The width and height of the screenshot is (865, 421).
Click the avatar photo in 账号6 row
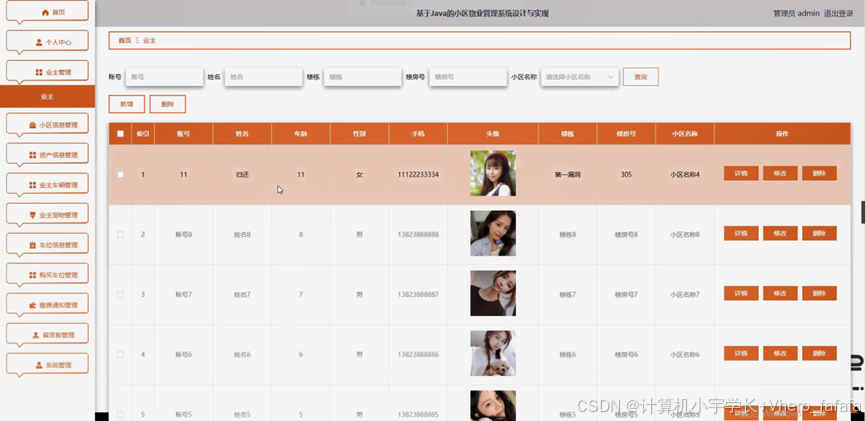pos(493,353)
